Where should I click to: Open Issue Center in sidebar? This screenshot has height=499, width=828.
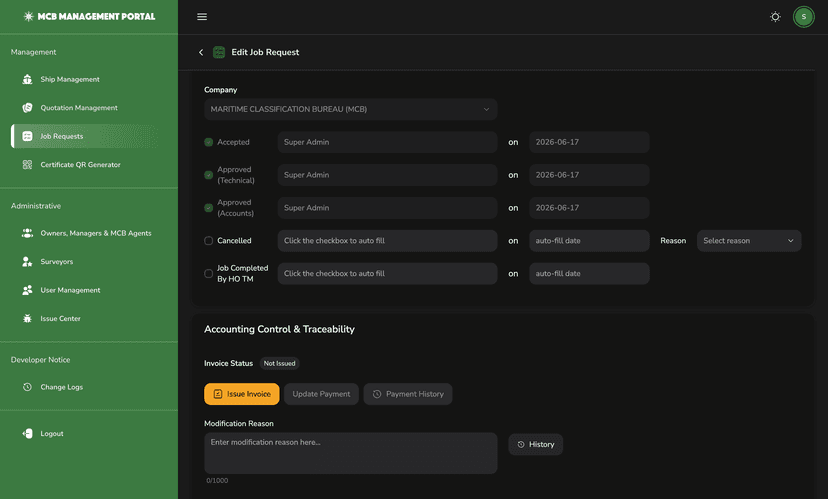[84, 318]
